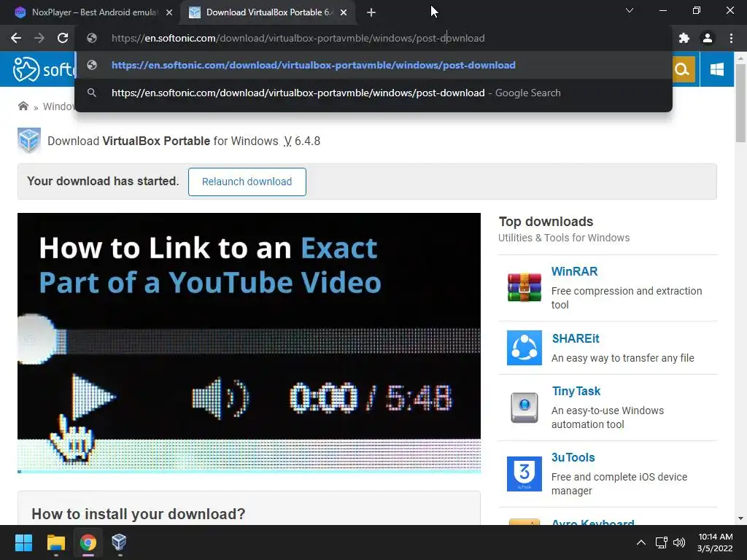Viewport: 747px width, 560px height.
Task: Click the orange Softonic search icon
Action: point(682,69)
